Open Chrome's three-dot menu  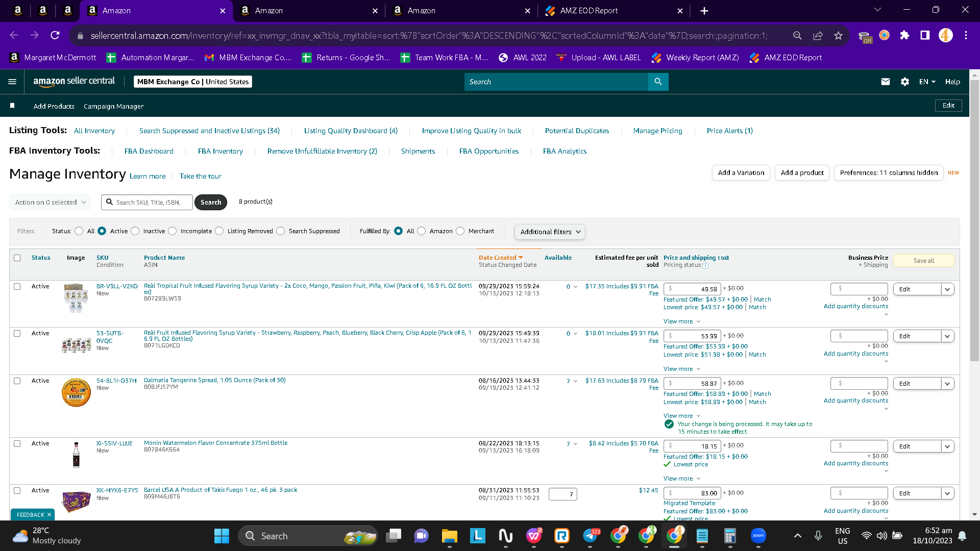[966, 35]
